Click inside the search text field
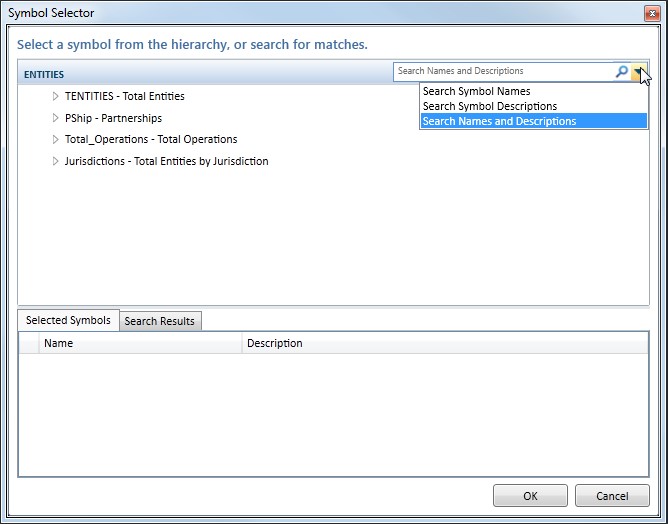Viewport: 668px width, 524px height. tap(502, 72)
